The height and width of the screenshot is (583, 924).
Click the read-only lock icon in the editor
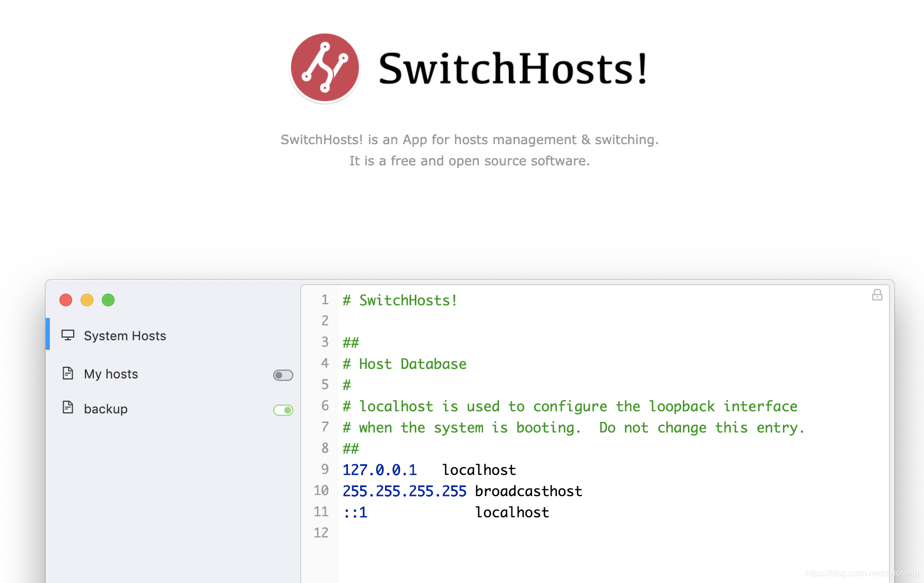point(877,295)
